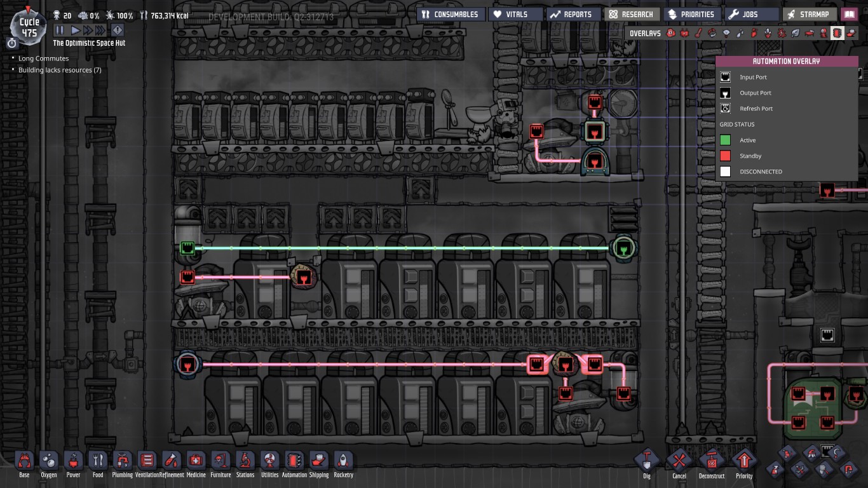Click the red Standby swatch in the legend
This screenshot has width=868, height=488.
(725, 156)
